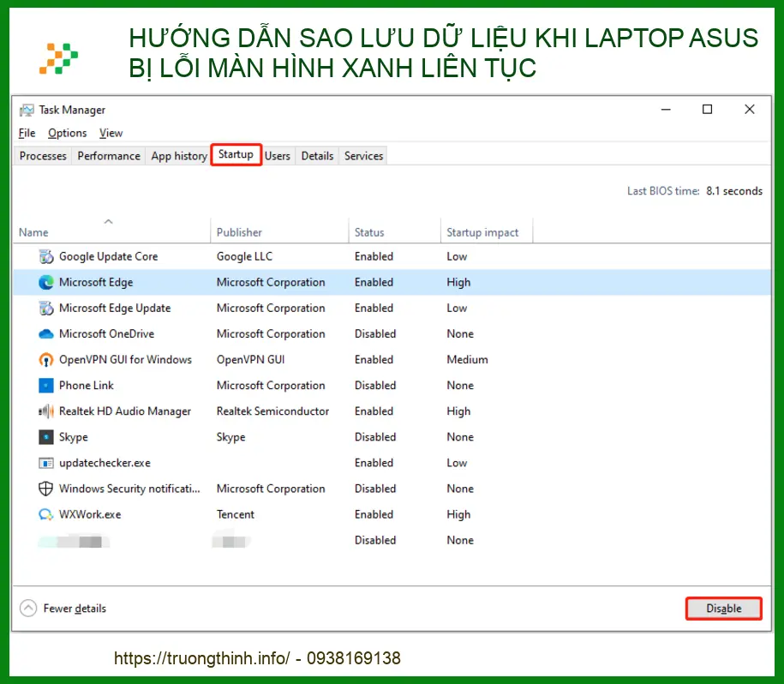This screenshot has height=684, width=784.
Task: Select the WXWork.exe entry
Action: pos(90,514)
